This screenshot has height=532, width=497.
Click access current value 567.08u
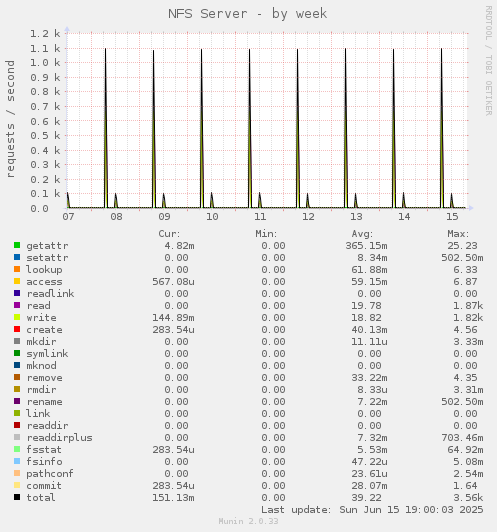click(x=173, y=282)
